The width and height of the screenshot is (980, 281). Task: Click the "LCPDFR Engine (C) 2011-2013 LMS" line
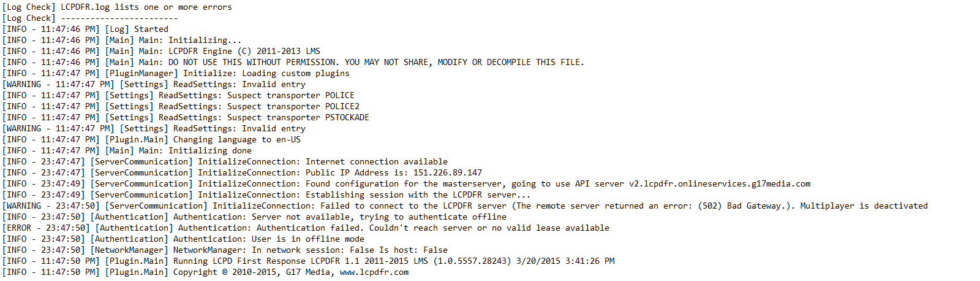coord(244,52)
